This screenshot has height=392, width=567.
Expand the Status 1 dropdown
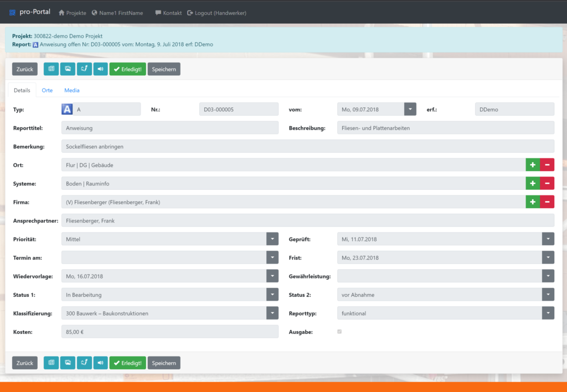(x=272, y=295)
